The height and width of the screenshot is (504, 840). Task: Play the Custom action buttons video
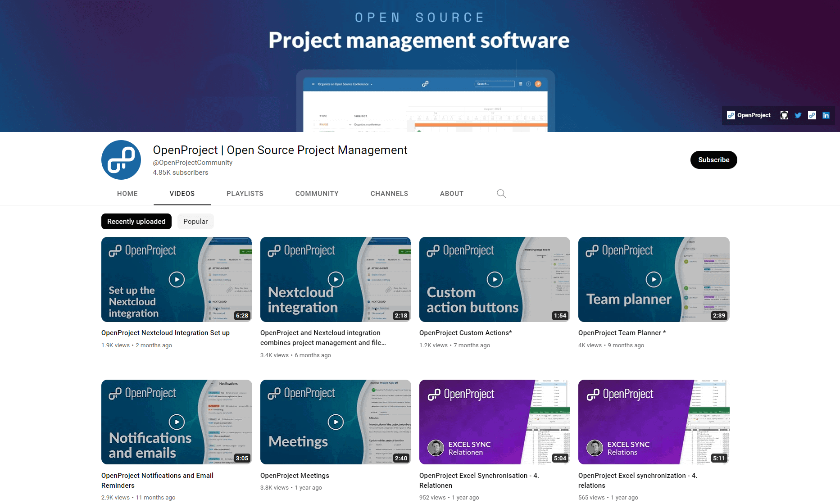pos(495,279)
